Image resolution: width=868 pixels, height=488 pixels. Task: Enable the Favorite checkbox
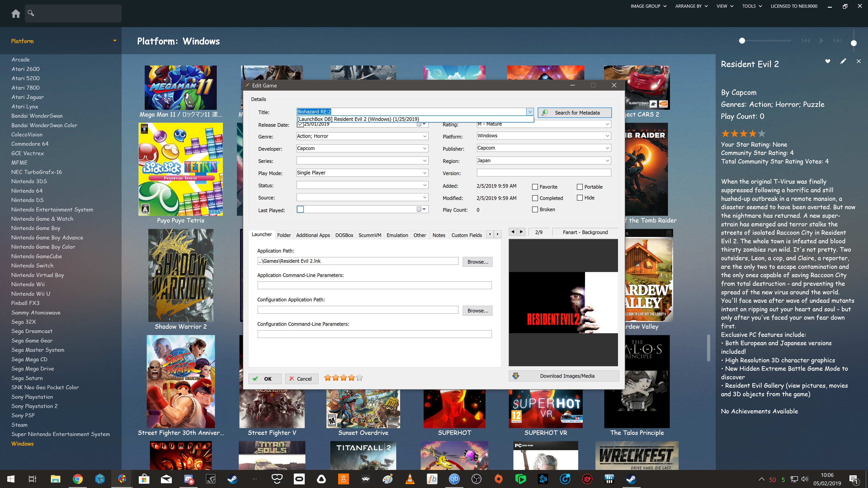535,187
